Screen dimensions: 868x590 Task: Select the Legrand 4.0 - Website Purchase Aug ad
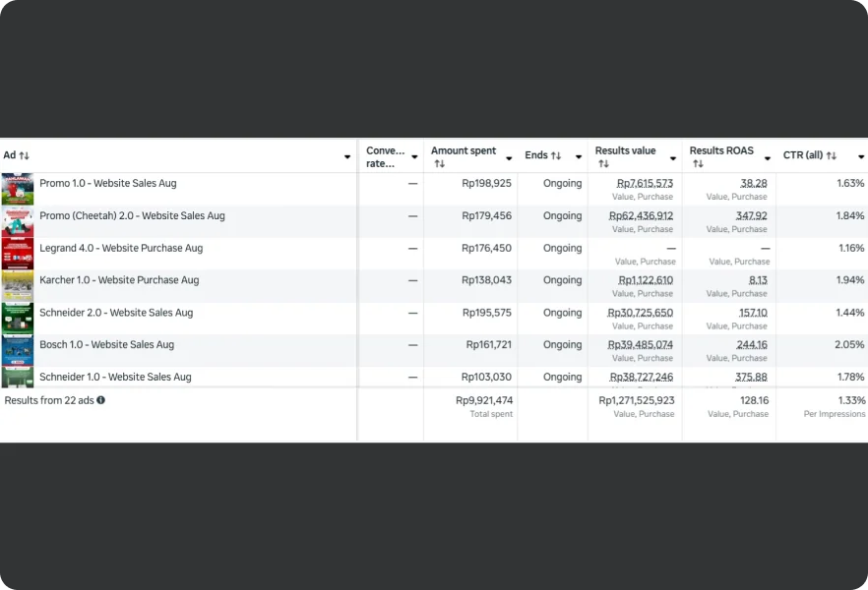coord(121,248)
